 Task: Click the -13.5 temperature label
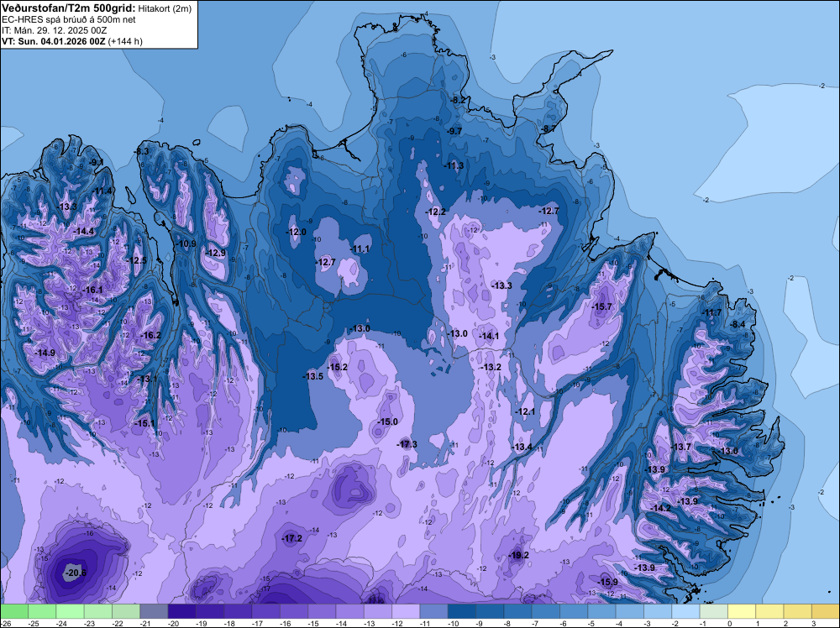click(312, 376)
